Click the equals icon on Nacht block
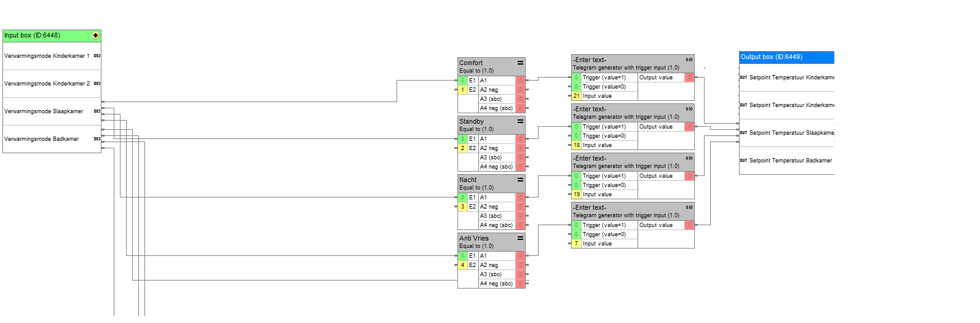Screen dimensions: 980x323 pyautogui.click(x=520, y=180)
